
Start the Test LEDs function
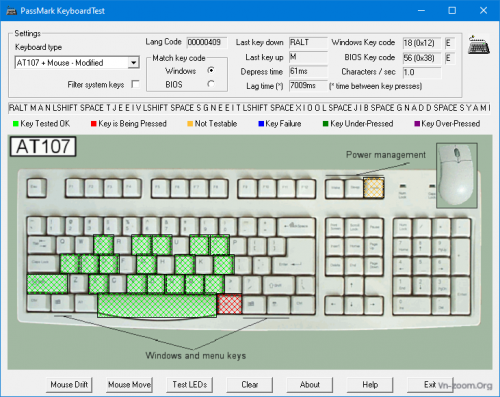coord(190,385)
